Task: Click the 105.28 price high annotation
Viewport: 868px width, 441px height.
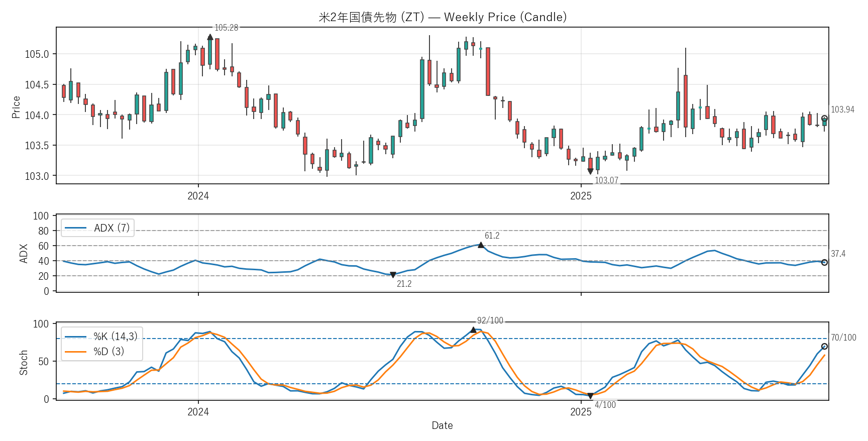Action: pos(226,28)
